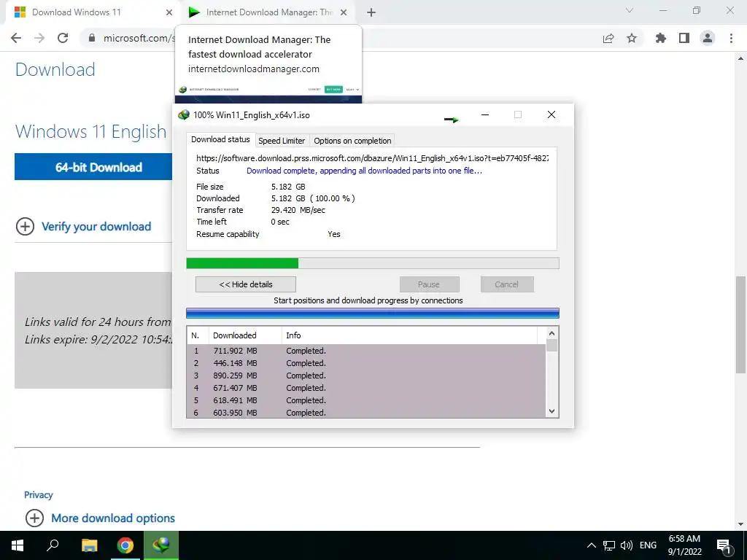
Task: Click the IDM taskbar icon
Action: pyautogui.click(x=161, y=545)
